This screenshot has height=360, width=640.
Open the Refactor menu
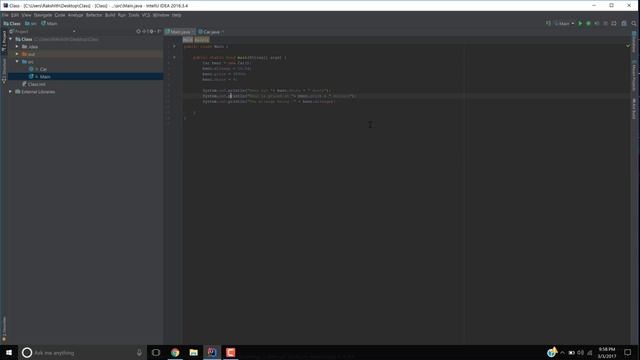pos(94,15)
